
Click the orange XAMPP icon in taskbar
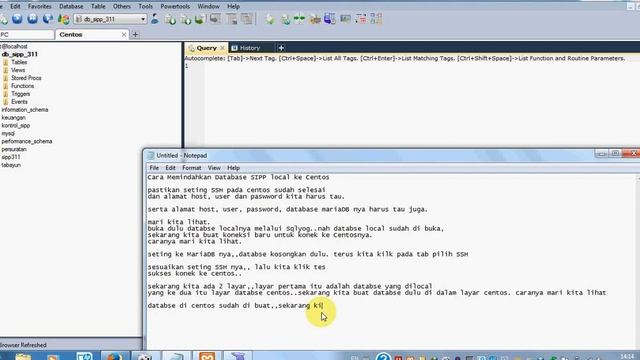(207, 356)
